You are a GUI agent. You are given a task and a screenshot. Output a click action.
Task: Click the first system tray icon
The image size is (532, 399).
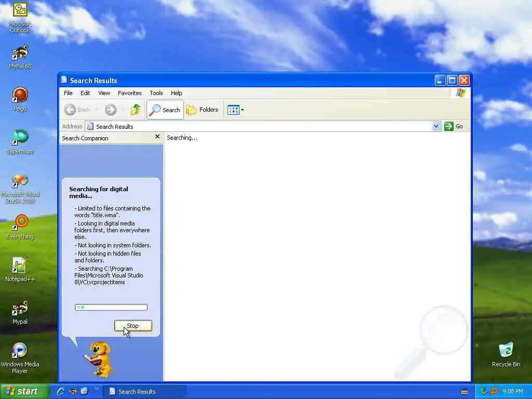pos(484,392)
